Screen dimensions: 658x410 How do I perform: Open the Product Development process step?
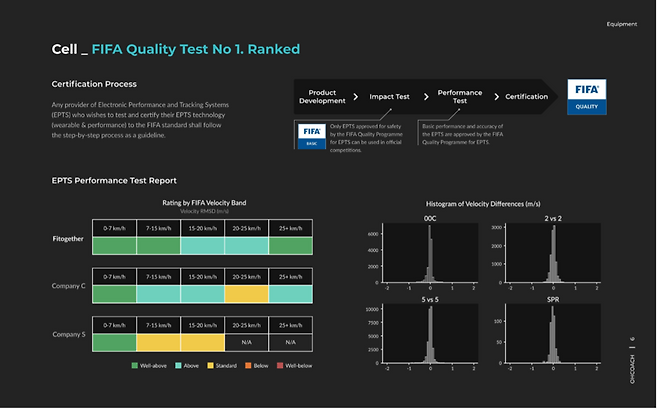point(321,97)
